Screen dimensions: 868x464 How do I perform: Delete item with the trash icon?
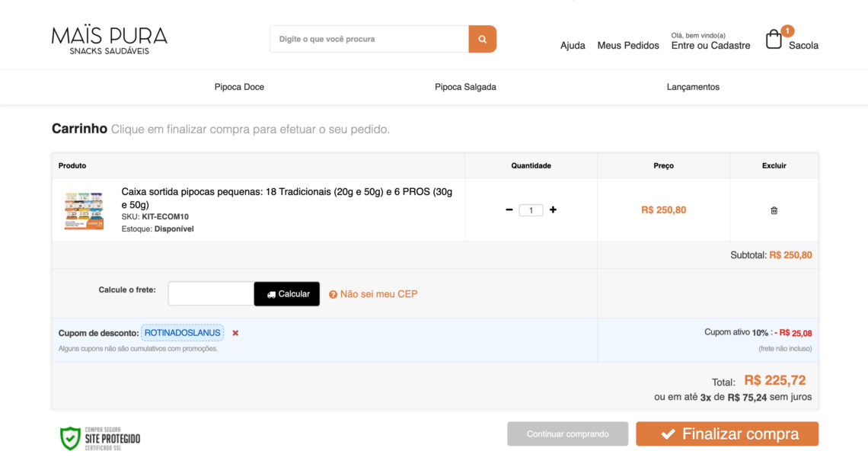point(774,210)
